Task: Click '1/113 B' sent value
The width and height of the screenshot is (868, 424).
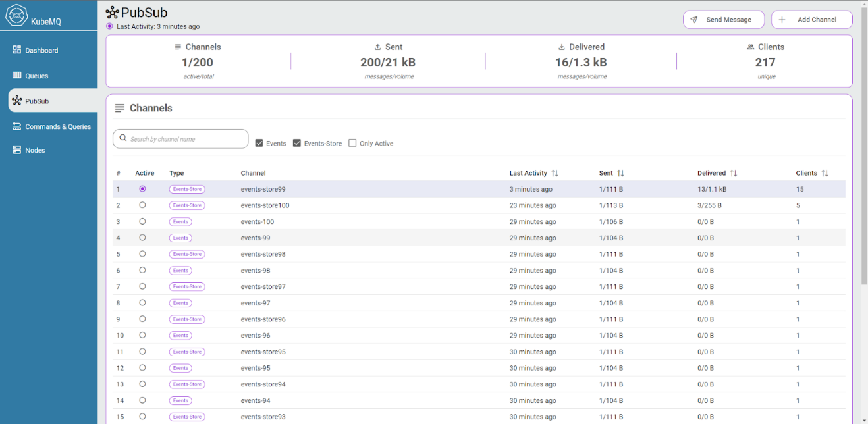Action: coord(611,205)
